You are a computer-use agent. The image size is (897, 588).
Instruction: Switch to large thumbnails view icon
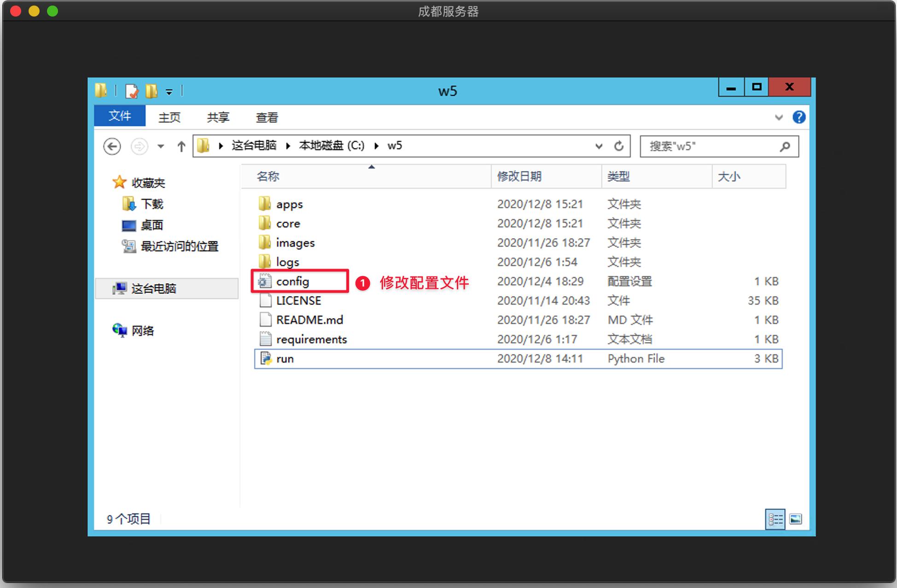coord(796,519)
